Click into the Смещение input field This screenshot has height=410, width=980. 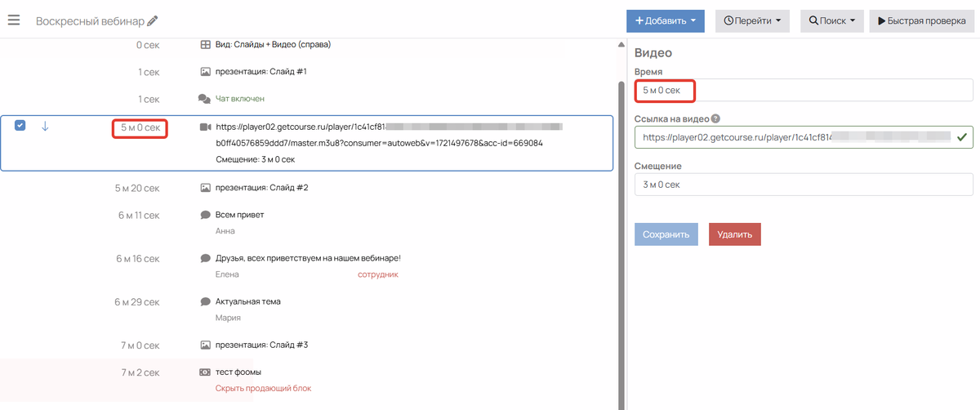pos(804,185)
